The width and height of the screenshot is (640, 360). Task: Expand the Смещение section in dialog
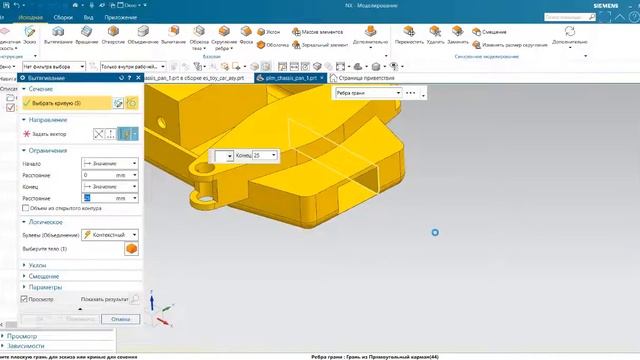44,276
